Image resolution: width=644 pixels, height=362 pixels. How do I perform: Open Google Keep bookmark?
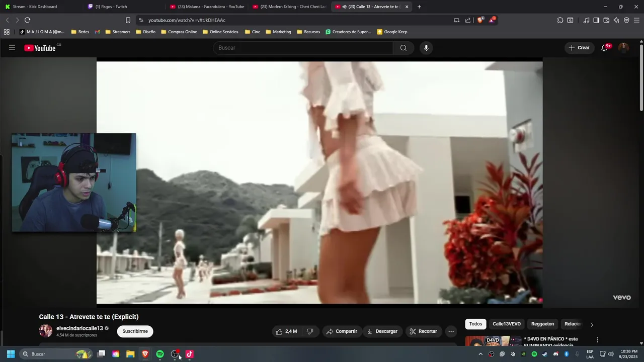392,32
